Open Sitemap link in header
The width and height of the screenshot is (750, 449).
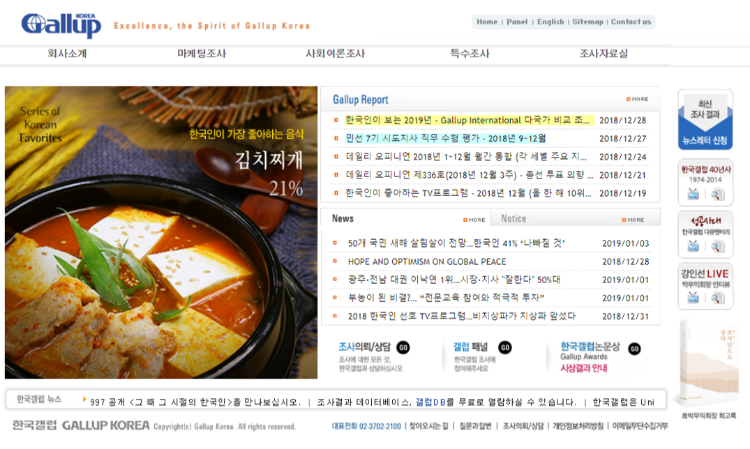point(588,22)
